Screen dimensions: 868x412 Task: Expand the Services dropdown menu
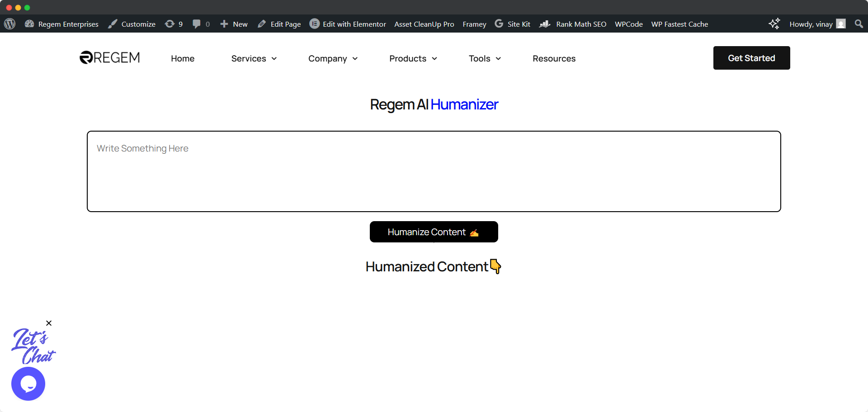click(254, 58)
